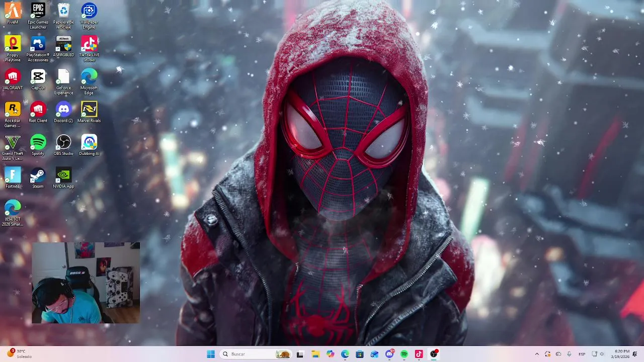Select the Dubbing AI desktop icon
Screen dimensions: 644x362
point(89,144)
